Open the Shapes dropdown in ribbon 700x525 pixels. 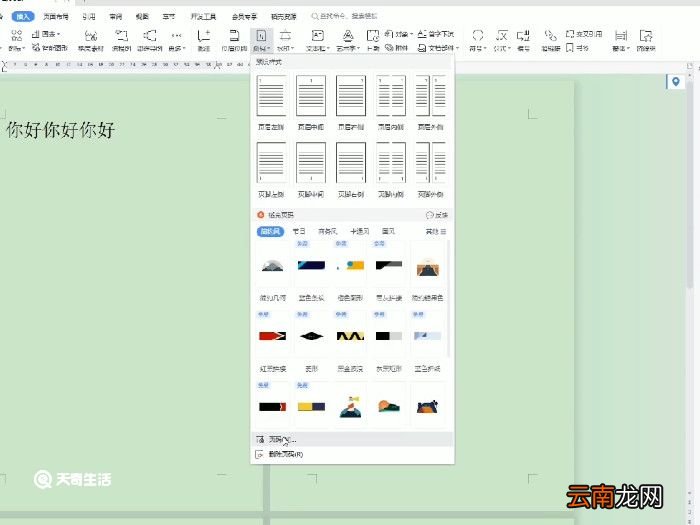click(17, 40)
